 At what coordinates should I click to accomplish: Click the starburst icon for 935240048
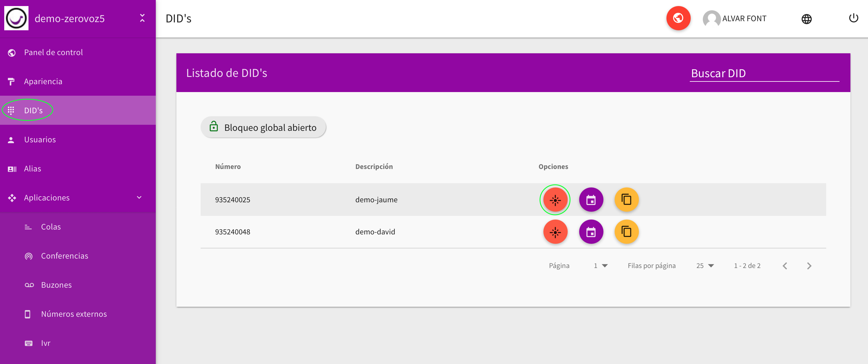[x=554, y=232]
